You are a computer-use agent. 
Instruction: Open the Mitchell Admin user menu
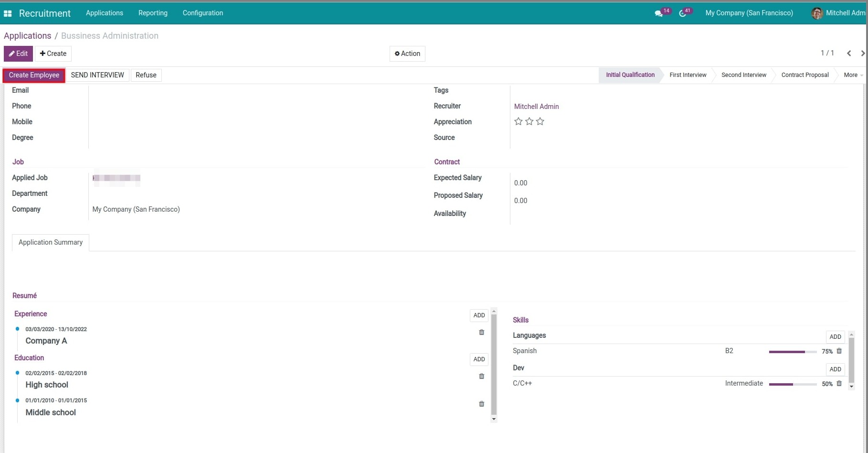[x=844, y=13]
